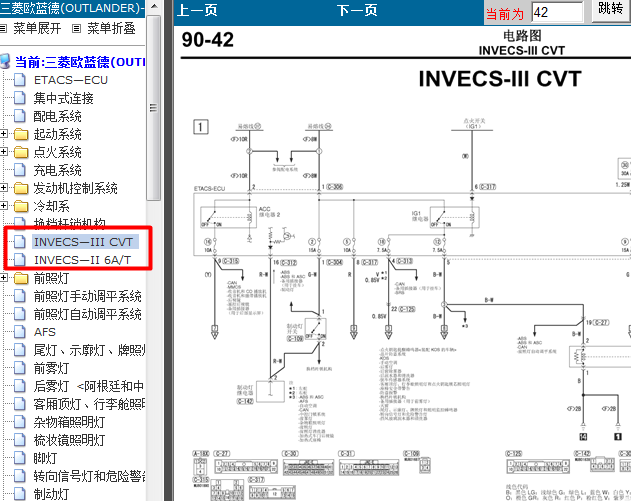Select 前照灯自动调平系统 in the tree

88,314
